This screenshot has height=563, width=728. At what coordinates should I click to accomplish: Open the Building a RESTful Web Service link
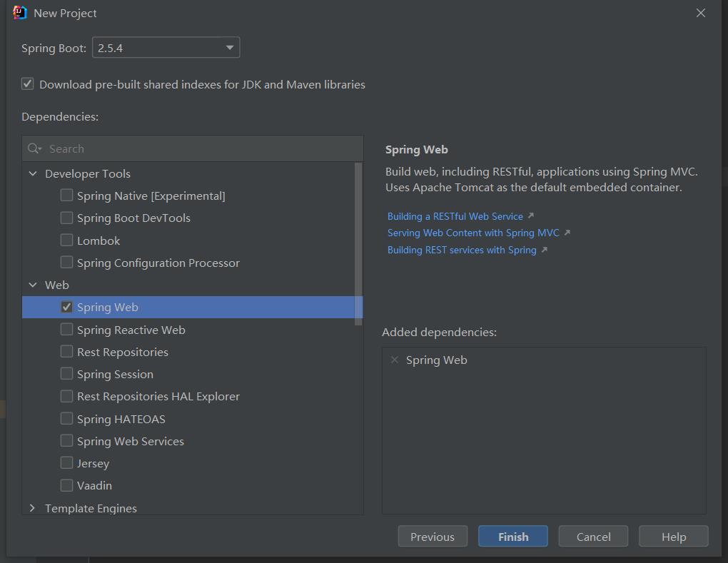455,216
